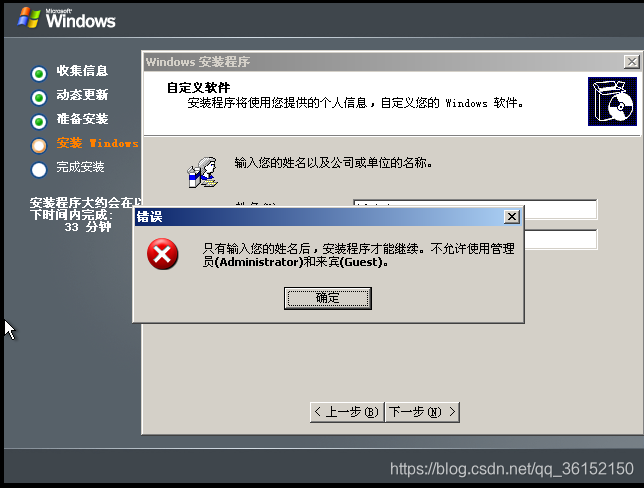Proceed with 下一步(N) button
644x488 pixels.
tap(422, 412)
